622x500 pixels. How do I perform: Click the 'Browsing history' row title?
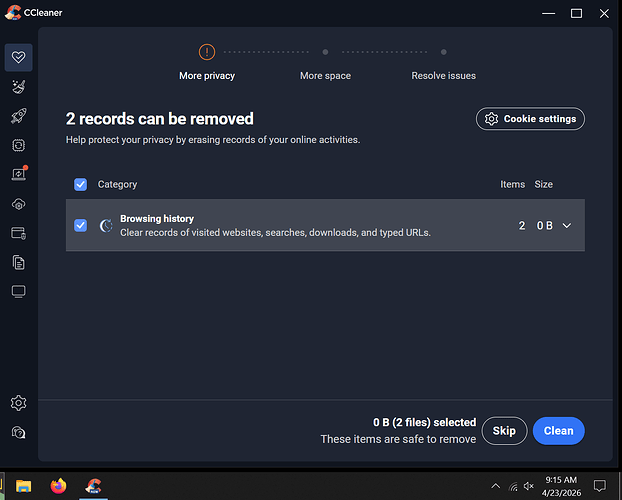157,219
